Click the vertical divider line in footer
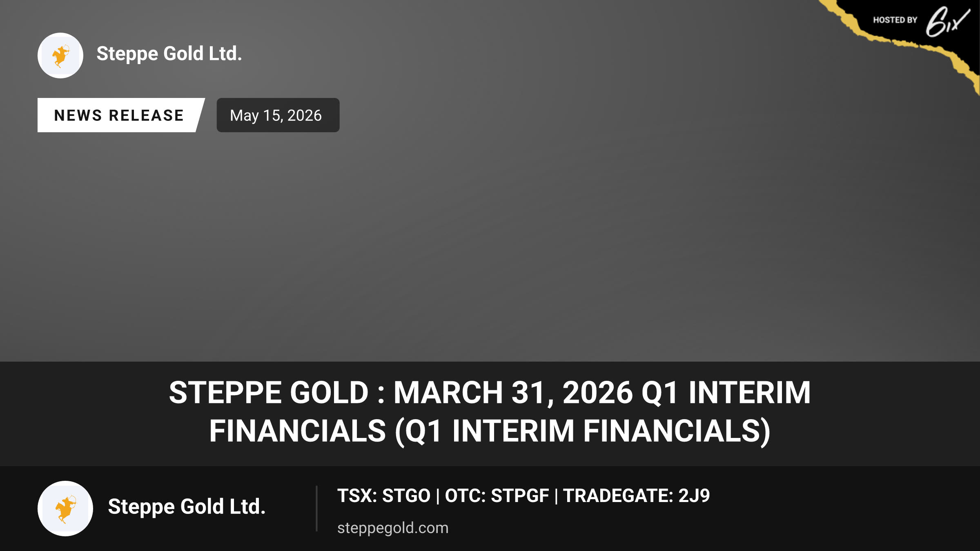This screenshot has height=551, width=980. (316, 509)
